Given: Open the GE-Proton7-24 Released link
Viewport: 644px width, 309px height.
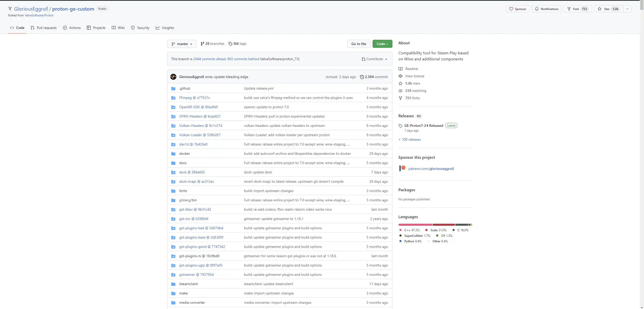Looking at the screenshot, I should point(424,126).
